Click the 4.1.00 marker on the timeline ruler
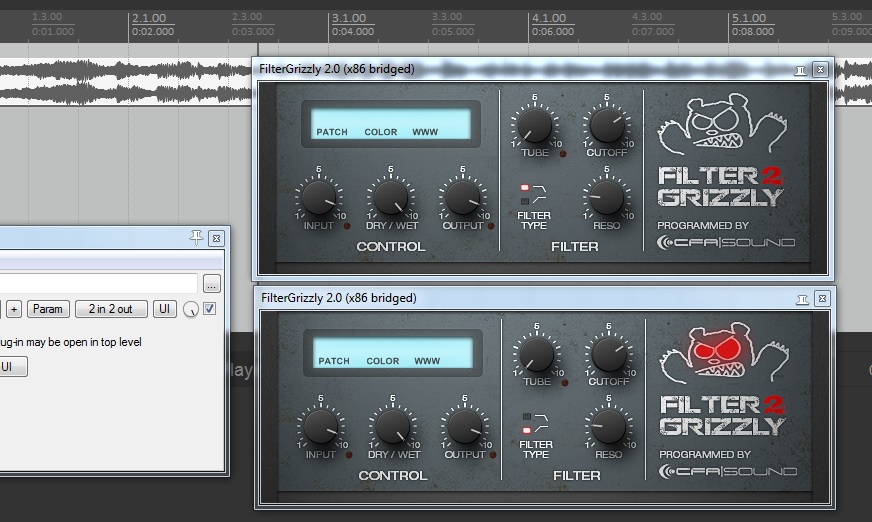The image size is (872, 522). point(549,18)
